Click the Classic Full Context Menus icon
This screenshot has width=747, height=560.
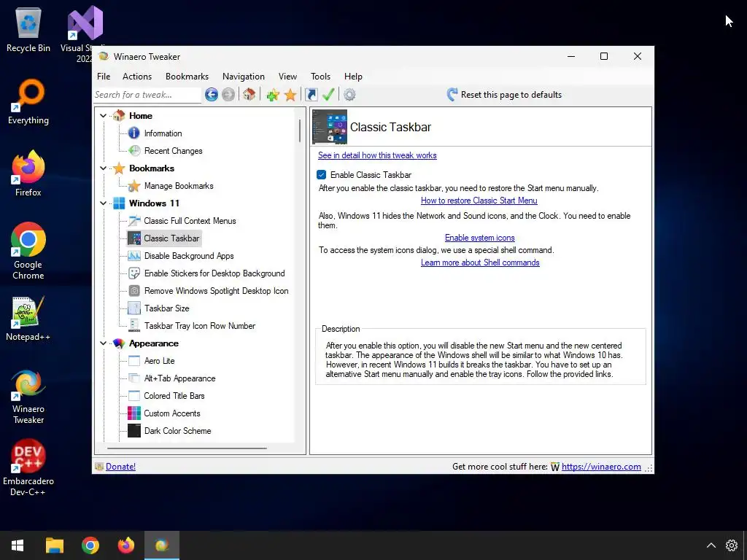[134, 221]
